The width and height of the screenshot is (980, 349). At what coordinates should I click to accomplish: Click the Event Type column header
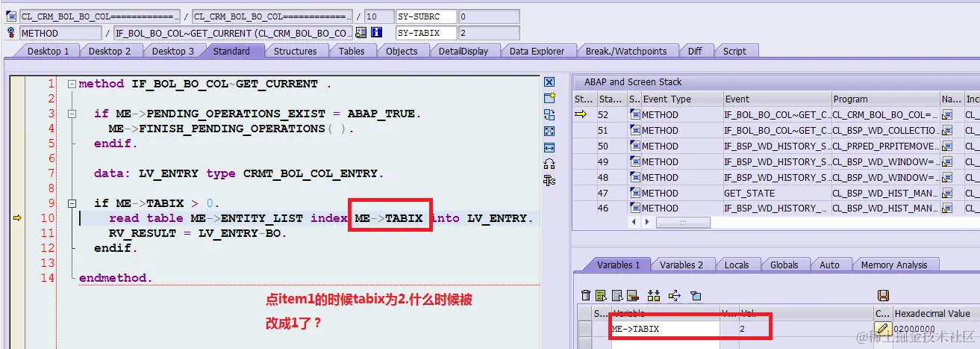tap(682, 99)
